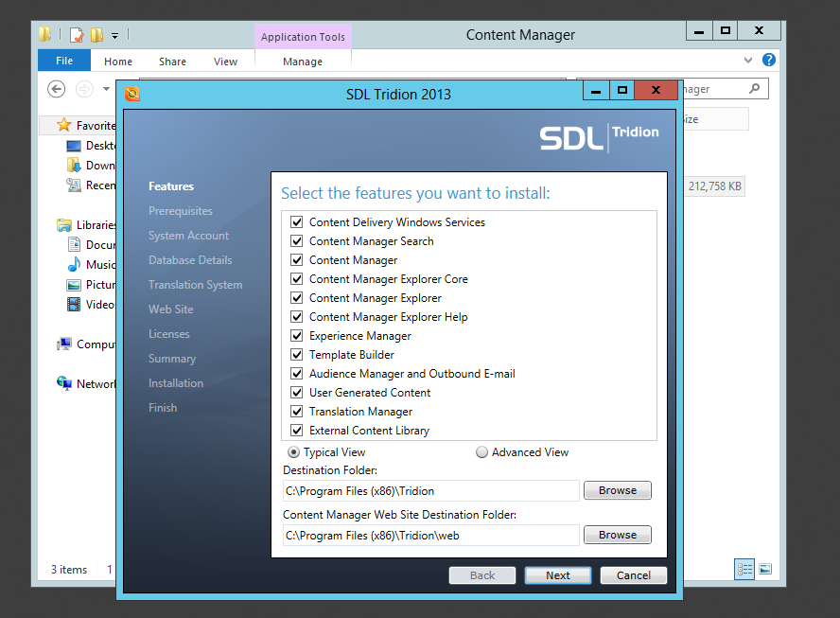Viewport: 840px width, 618px height.
Task: Click the SDL Tridion installer title bar icon
Action: pyautogui.click(x=132, y=93)
